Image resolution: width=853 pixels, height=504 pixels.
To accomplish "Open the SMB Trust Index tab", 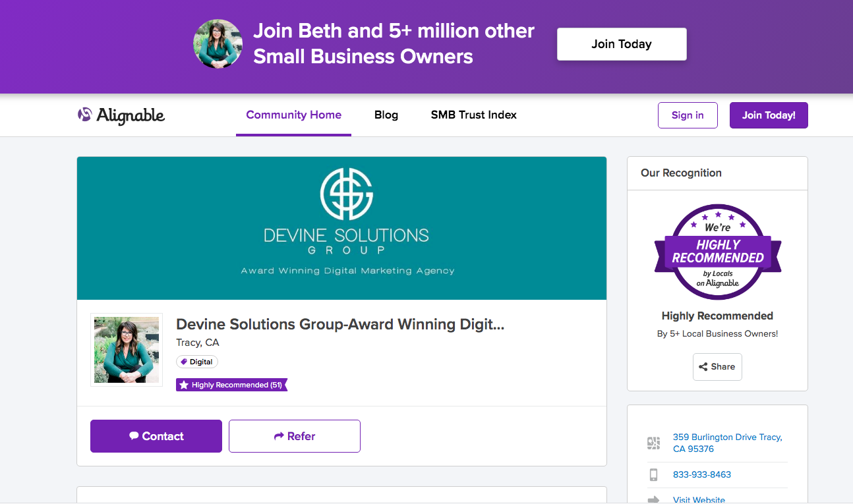I will (473, 115).
